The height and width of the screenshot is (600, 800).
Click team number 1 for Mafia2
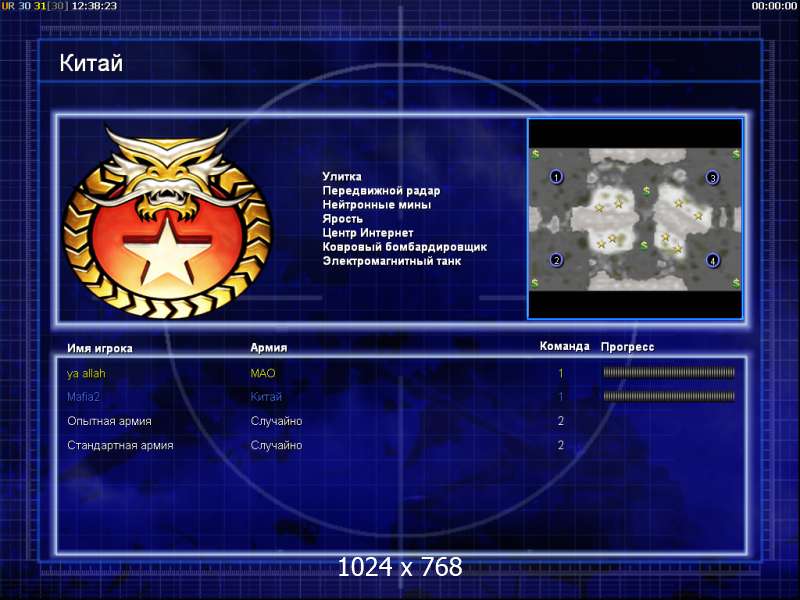[x=561, y=397]
